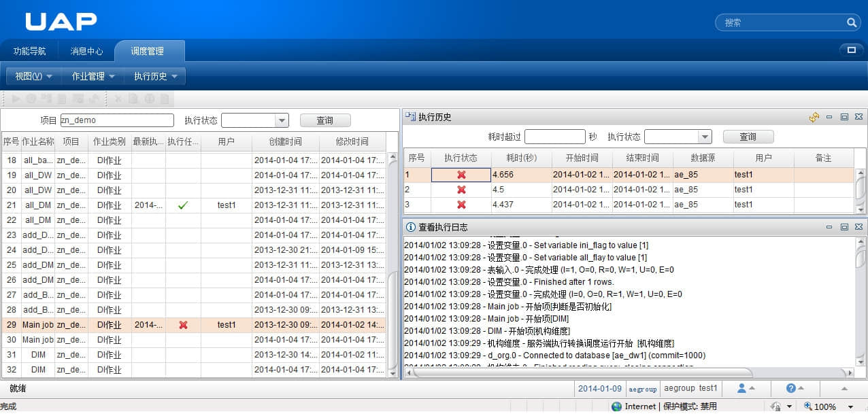Click the help question mark icon
Image resolution: width=868 pixels, height=416 pixels.
pyautogui.click(x=790, y=388)
